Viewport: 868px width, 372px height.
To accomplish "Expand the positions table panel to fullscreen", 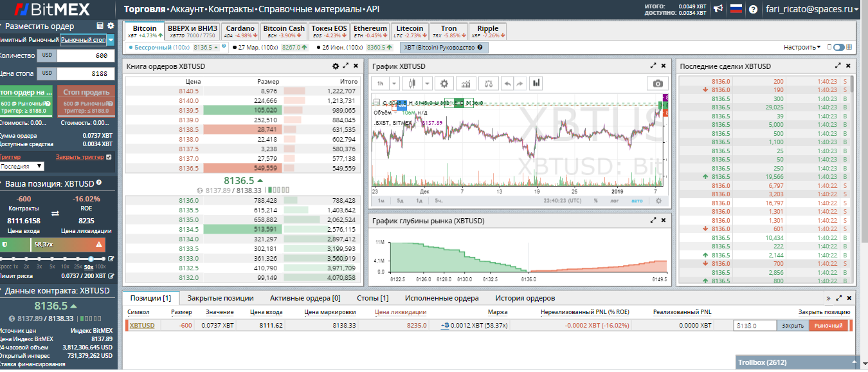I will tap(838, 298).
